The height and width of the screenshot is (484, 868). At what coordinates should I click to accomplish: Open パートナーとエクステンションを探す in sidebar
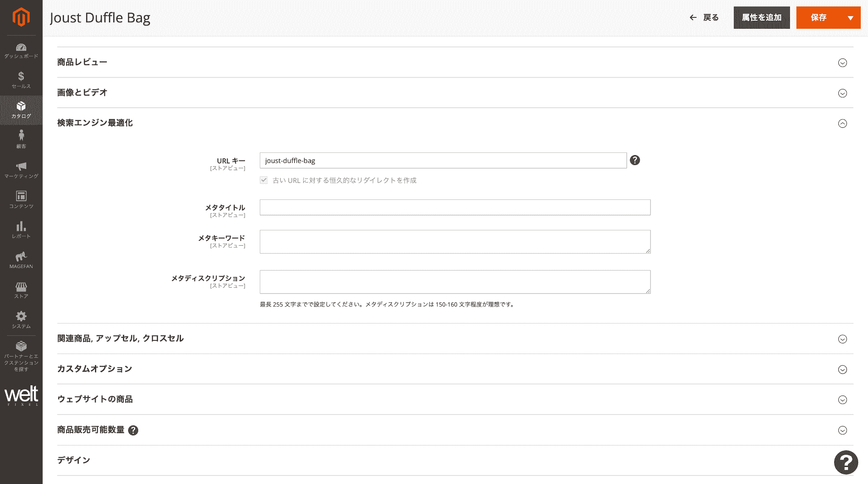(x=21, y=351)
